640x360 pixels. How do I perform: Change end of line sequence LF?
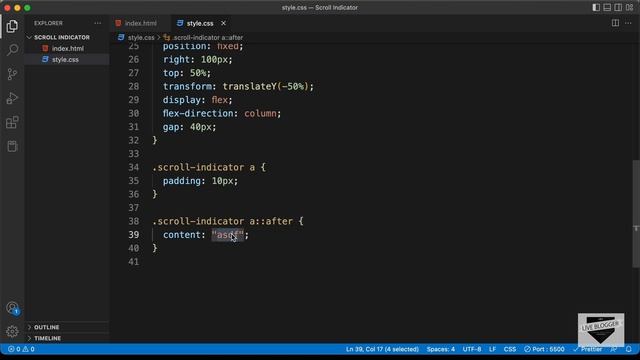click(x=493, y=349)
